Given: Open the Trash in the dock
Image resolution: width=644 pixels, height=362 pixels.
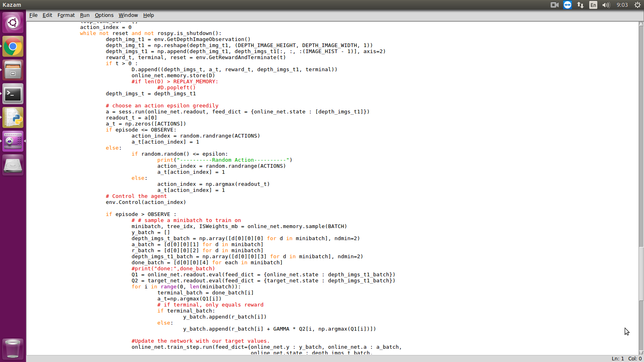Looking at the screenshot, I should pyautogui.click(x=13, y=348).
